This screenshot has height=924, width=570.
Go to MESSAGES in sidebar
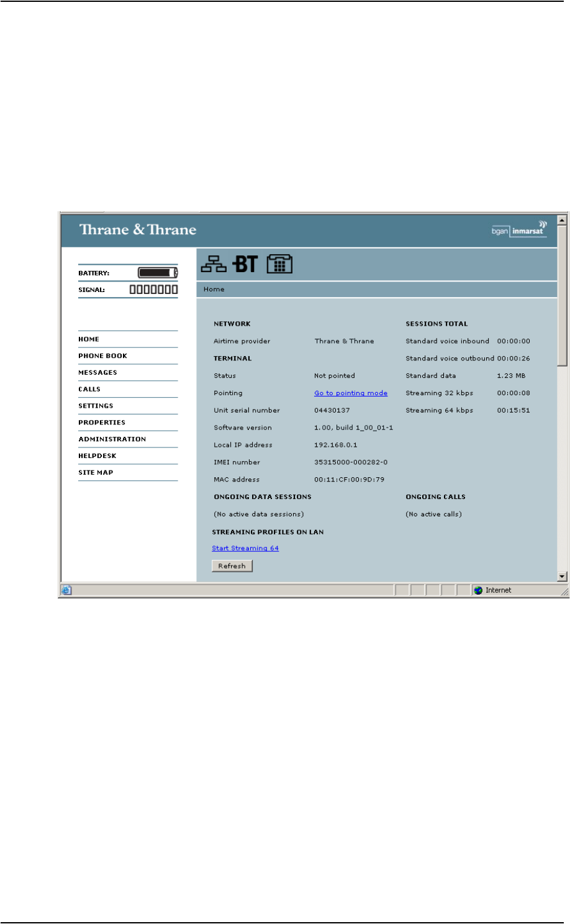(x=97, y=373)
